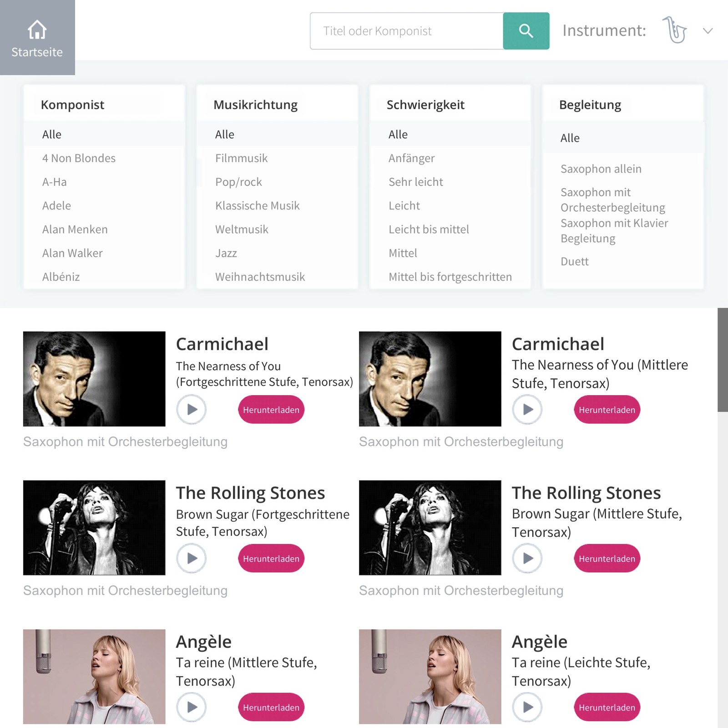Open Brown Sugar (Mittlere Stufe, Tenorsax) title

pyautogui.click(x=597, y=523)
